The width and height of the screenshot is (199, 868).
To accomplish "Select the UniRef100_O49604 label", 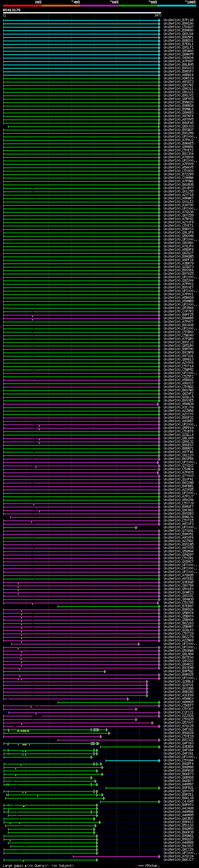I will click(178, 58).
